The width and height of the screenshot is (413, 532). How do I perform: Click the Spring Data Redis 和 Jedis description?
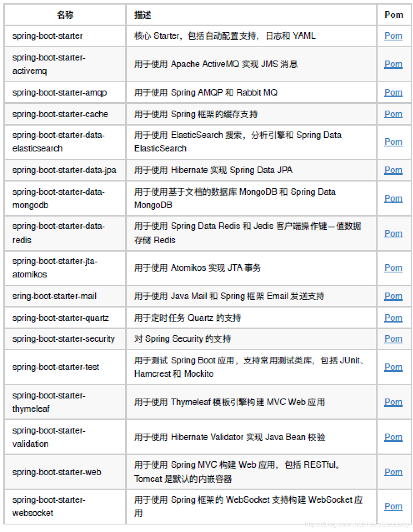pos(251,234)
